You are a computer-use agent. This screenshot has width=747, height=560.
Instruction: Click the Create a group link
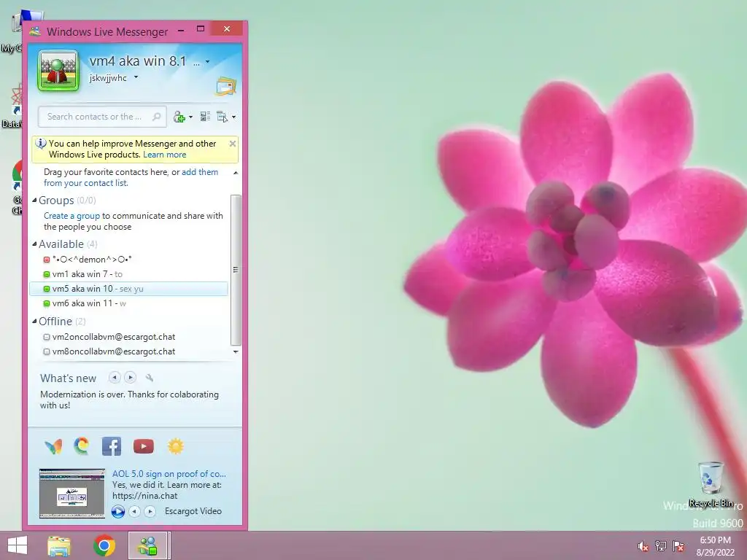(72, 216)
